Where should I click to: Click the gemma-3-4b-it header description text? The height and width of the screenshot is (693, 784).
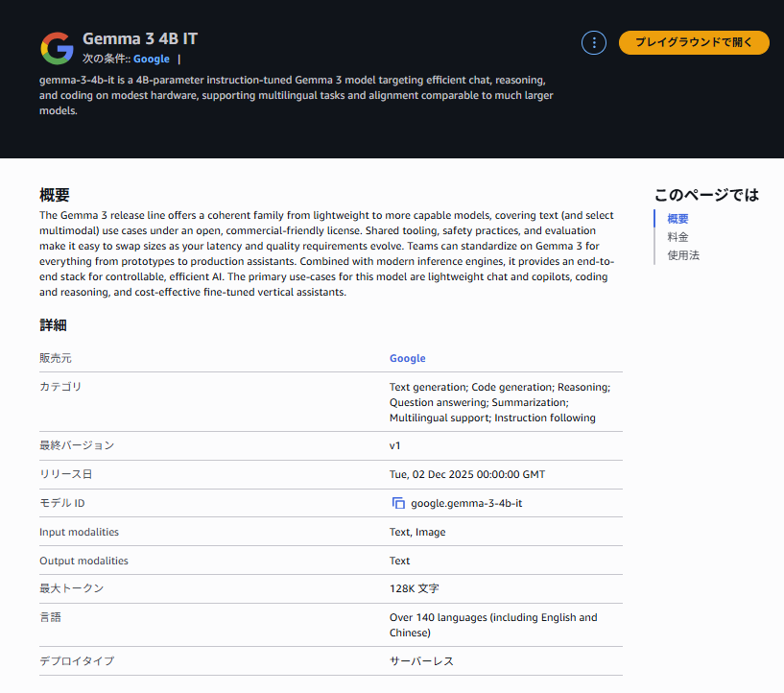tap(296, 95)
